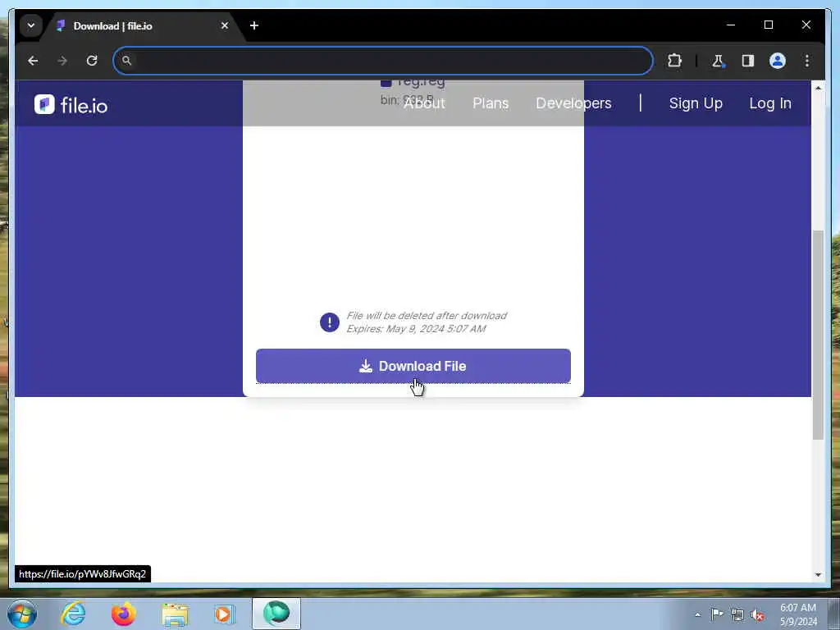Launch Internet Explorer from taskbar
Screen dimensions: 840x630
73,614
